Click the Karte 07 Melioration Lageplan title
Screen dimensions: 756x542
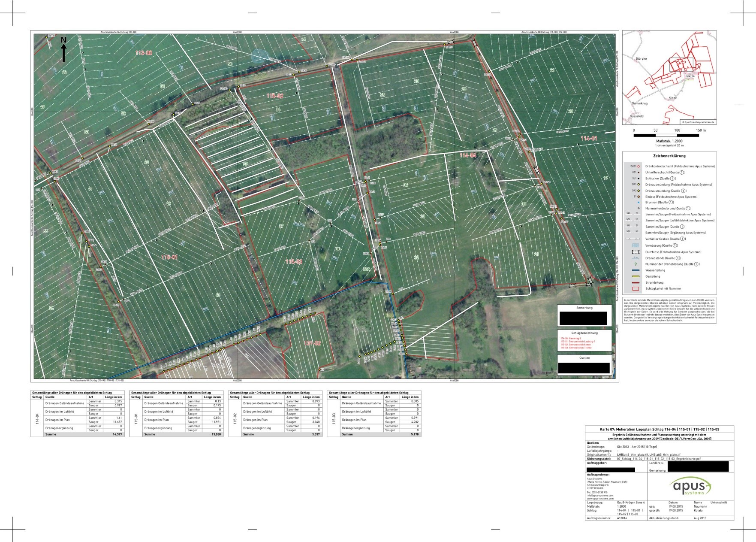[660, 429]
